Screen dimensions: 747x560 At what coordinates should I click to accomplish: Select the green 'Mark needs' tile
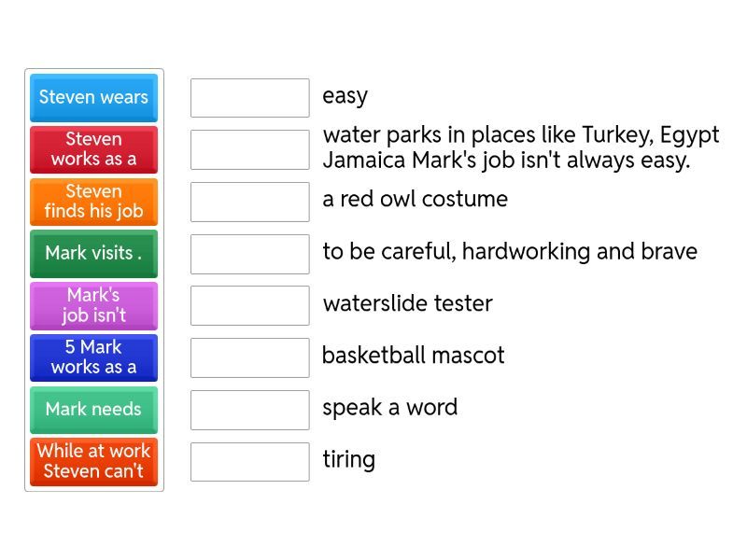click(x=93, y=410)
